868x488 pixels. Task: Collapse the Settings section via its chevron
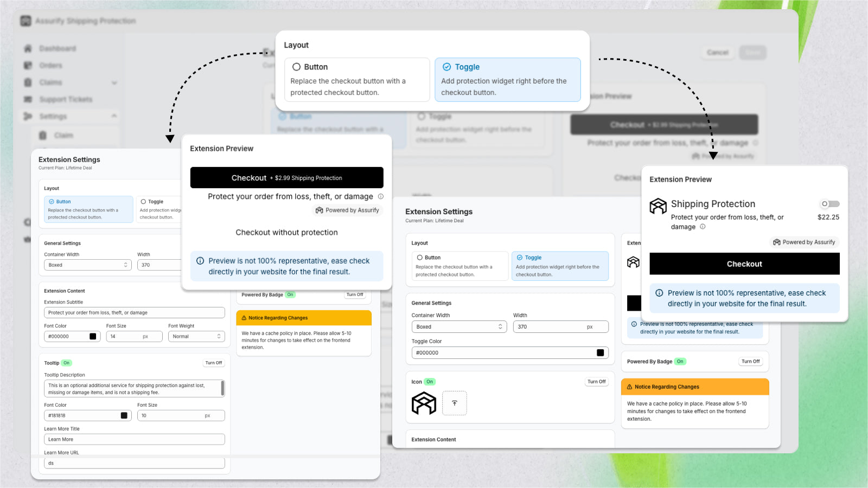pos(114,116)
